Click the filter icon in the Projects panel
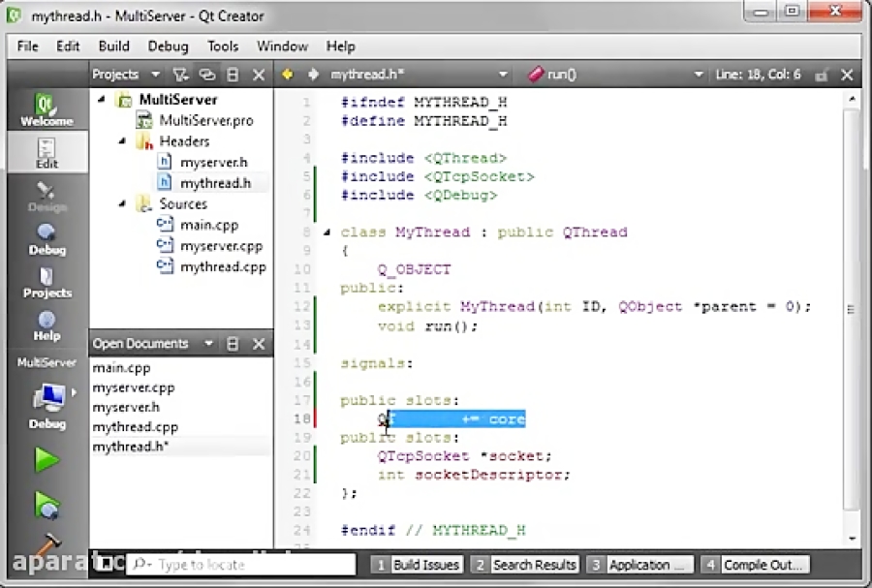 (181, 74)
